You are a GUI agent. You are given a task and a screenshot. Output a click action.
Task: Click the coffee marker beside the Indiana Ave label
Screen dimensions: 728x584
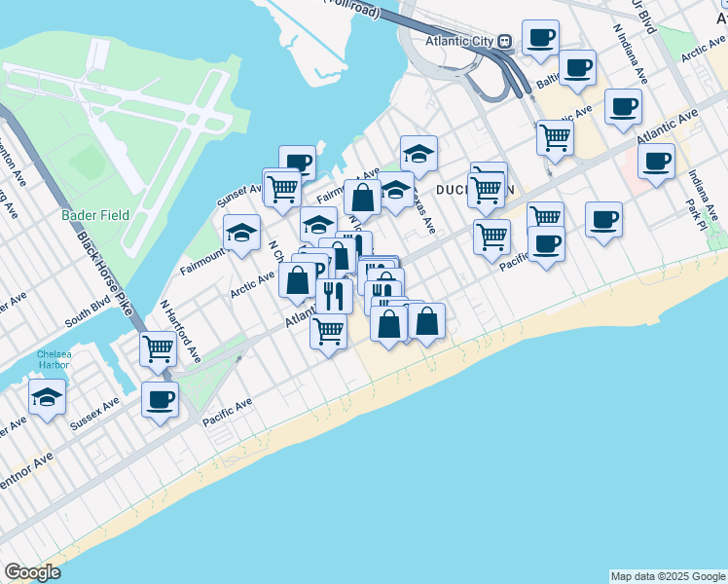[x=656, y=162]
